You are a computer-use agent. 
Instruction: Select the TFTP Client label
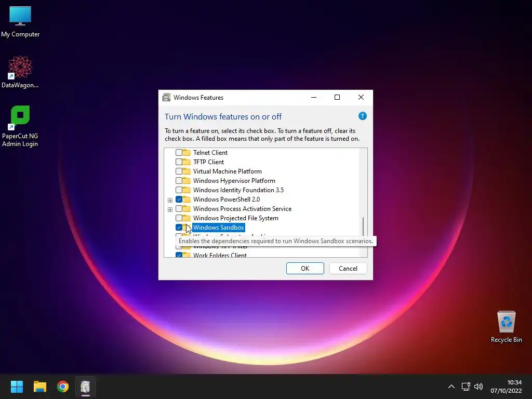208,162
